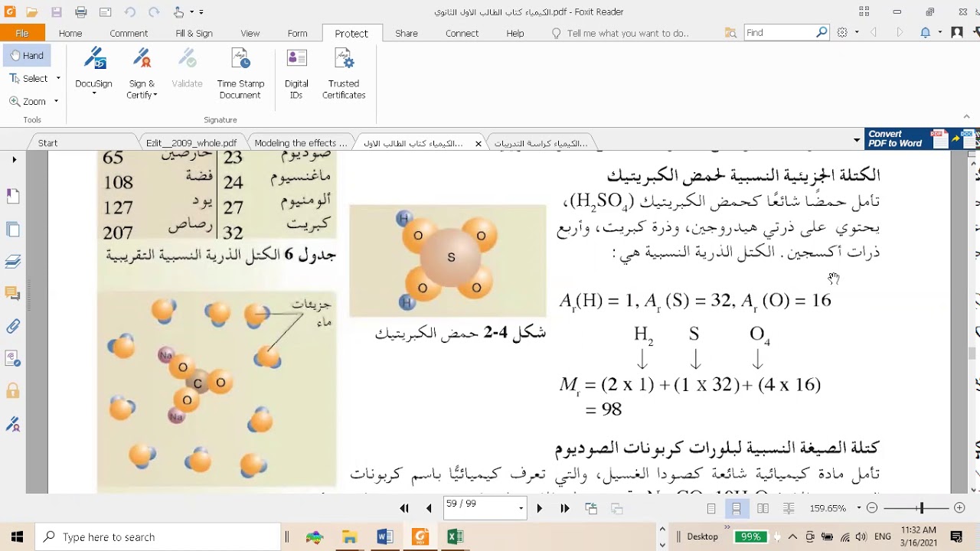
Task: Click the zoom out minus button
Action: [872, 508]
